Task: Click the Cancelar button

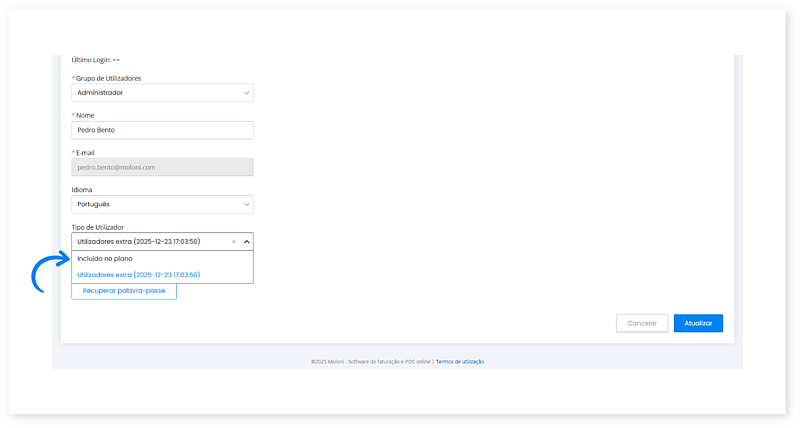Action: click(x=641, y=323)
